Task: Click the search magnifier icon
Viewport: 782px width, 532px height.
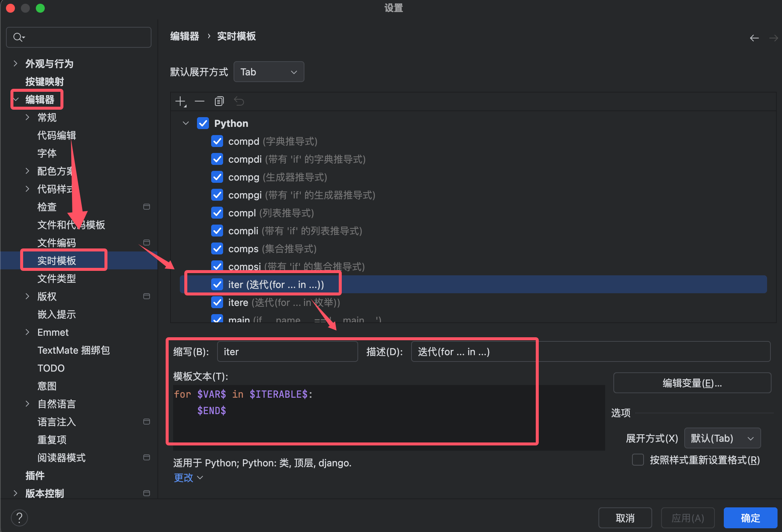Action: pyautogui.click(x=18, y=37)
